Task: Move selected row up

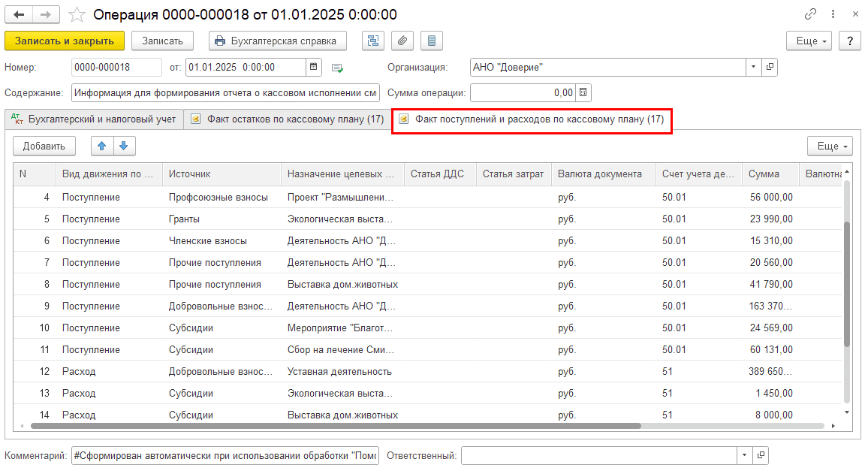Action: (102, 146)
